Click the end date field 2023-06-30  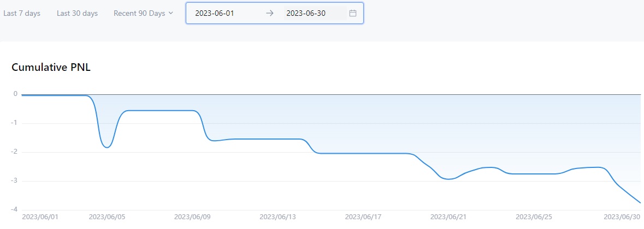(306, 14)
